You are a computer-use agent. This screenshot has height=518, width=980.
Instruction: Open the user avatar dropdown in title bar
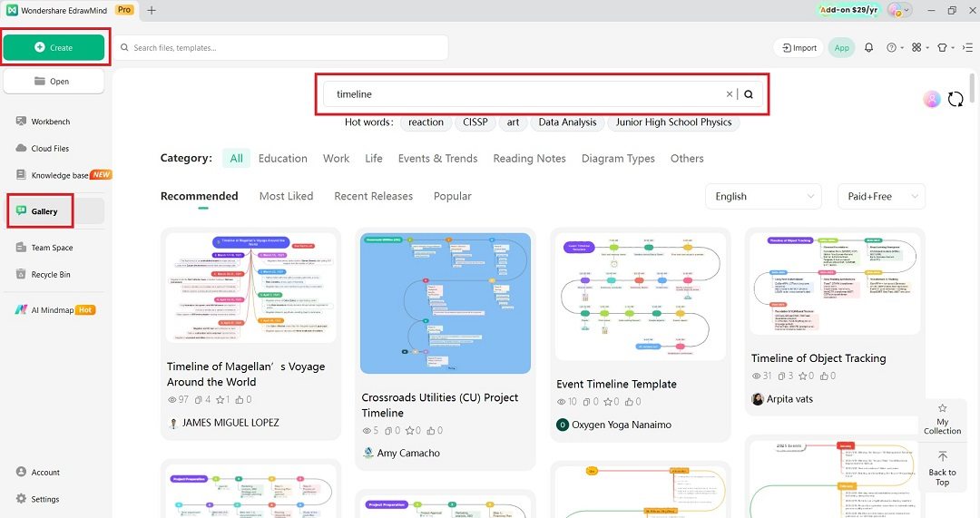898,10
